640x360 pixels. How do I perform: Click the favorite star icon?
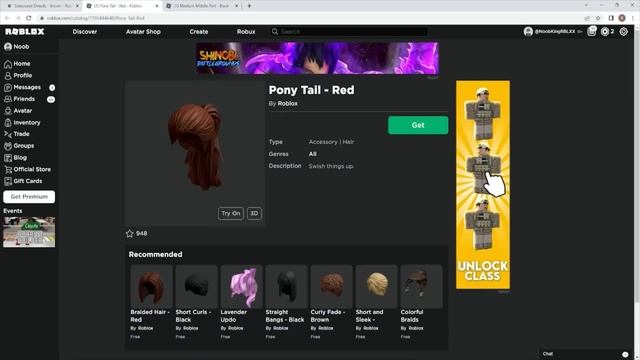coord(130,233)
